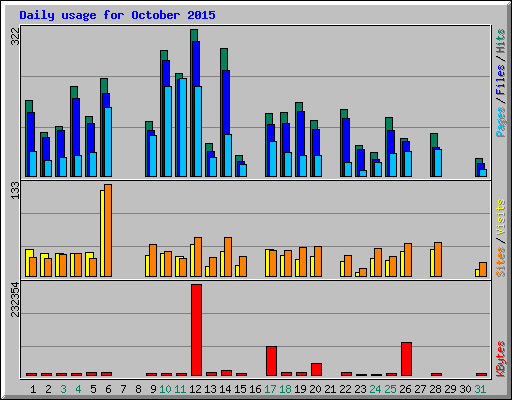Click the red KBytes bar for day 20
The image size is (512, 400).
click(316, 370)
